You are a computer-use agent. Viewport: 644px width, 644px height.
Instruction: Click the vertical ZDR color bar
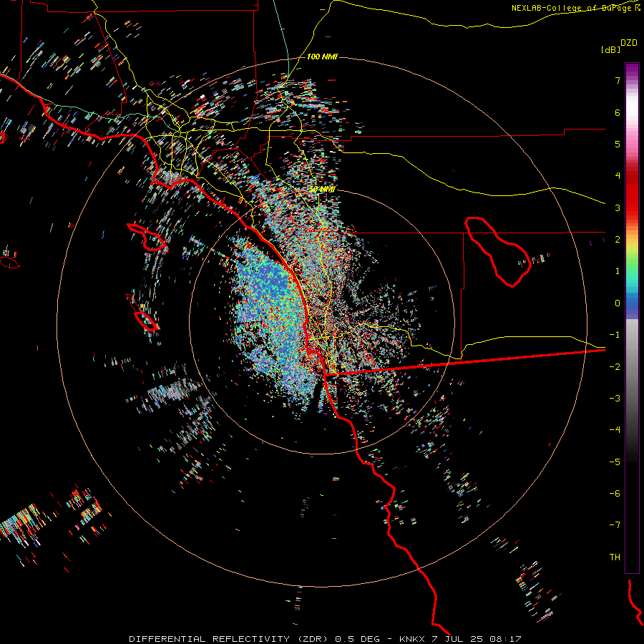click(x=632, y=318)
